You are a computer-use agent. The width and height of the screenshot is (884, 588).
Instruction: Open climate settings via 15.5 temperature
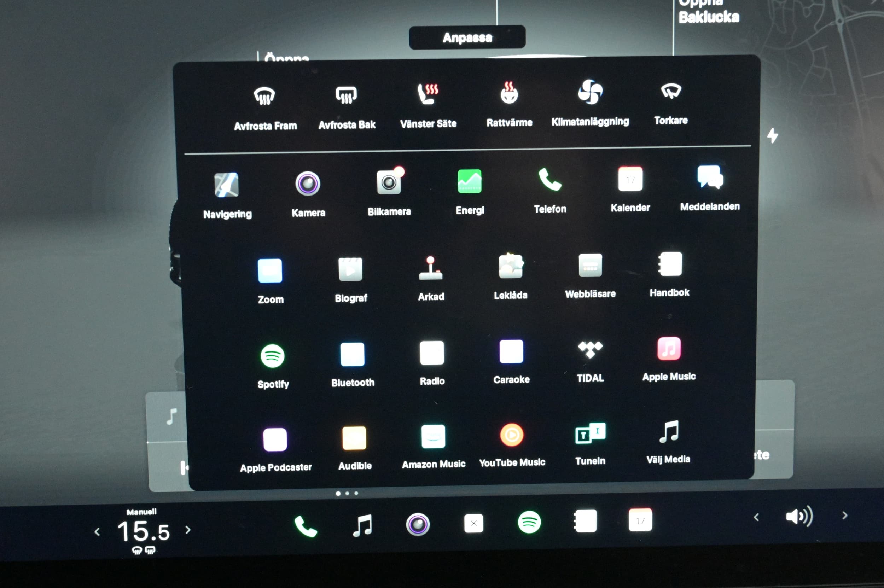(x=144, y=531)
